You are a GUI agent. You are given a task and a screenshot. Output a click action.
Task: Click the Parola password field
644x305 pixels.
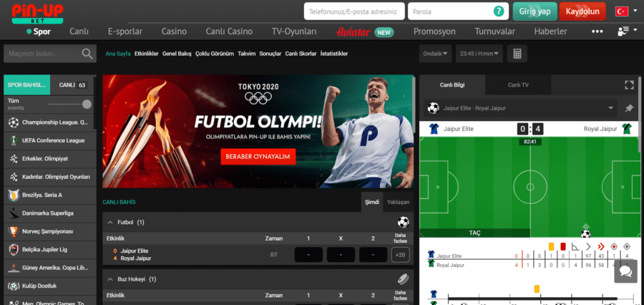click(458, 11)
